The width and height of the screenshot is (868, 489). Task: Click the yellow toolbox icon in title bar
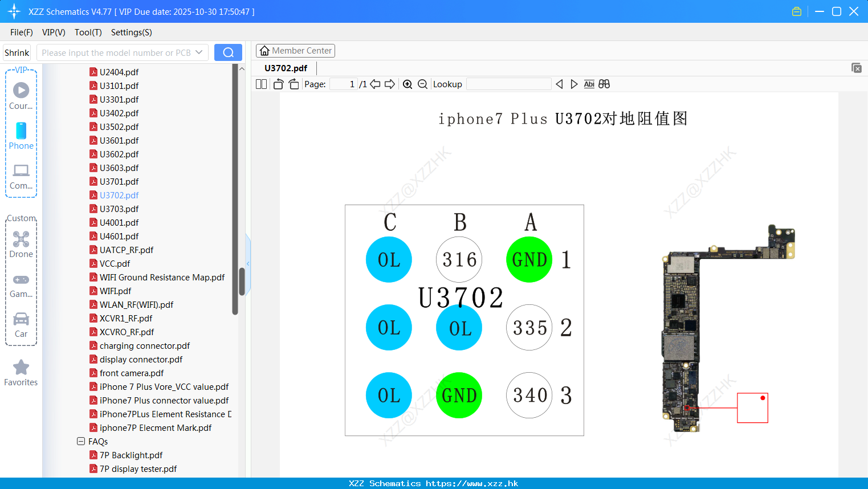point(797,11)
